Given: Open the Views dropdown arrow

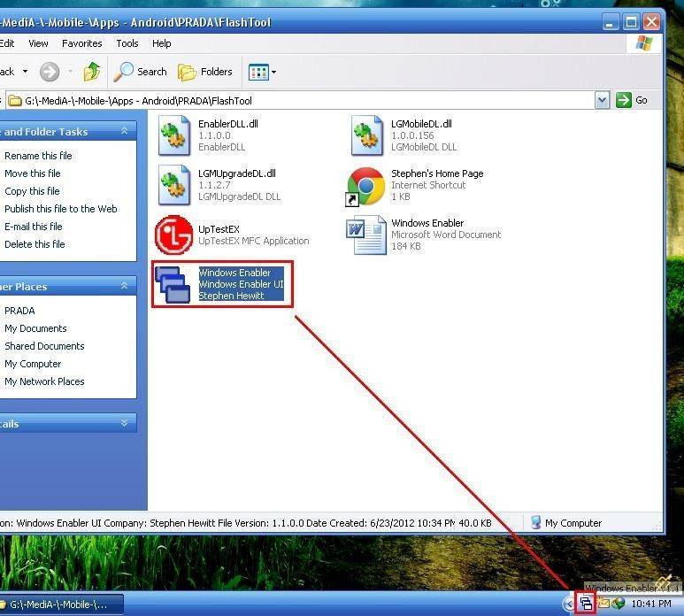Looking at the screenshot, I should pos(274,72).
